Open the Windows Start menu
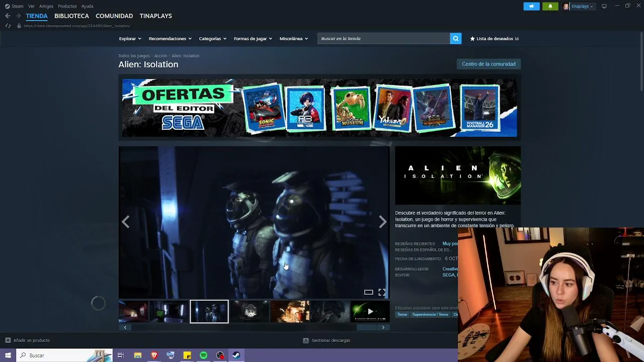The height and width of the screenshot is (362, 644). (x=8, y=355)
